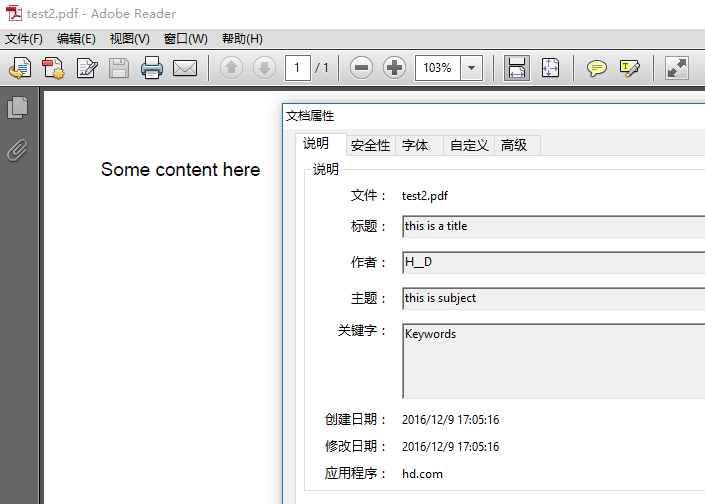Viewport: 705px width, 504px height.
Task: Click the zoom in plus button
Action: point(394,68)
